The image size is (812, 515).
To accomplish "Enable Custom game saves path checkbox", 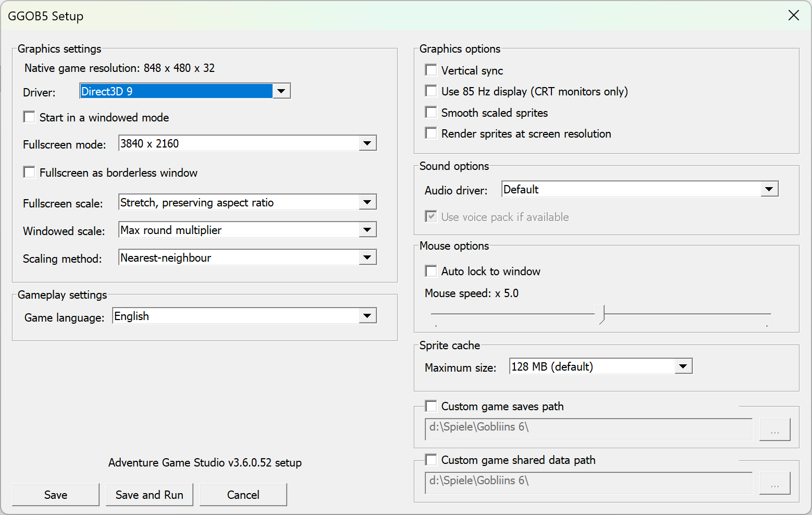I will [x=431, y=406].
